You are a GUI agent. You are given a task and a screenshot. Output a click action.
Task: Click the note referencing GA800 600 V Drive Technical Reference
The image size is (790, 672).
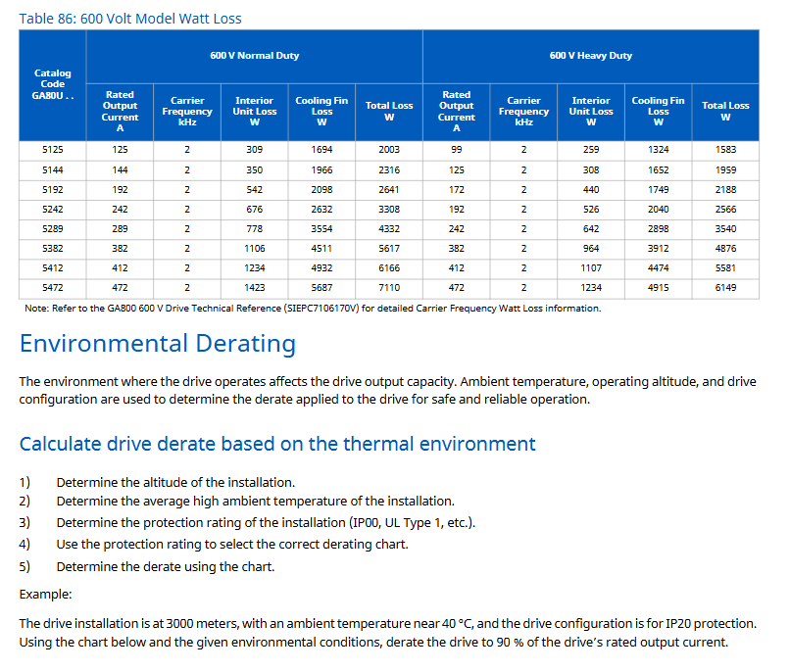pos(312,308)
